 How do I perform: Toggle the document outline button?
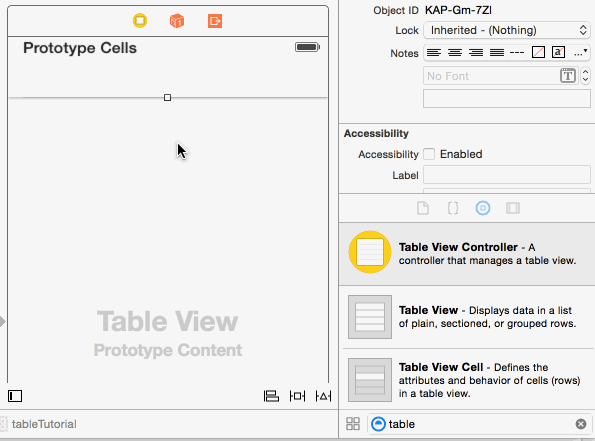[x=15, y=396]
